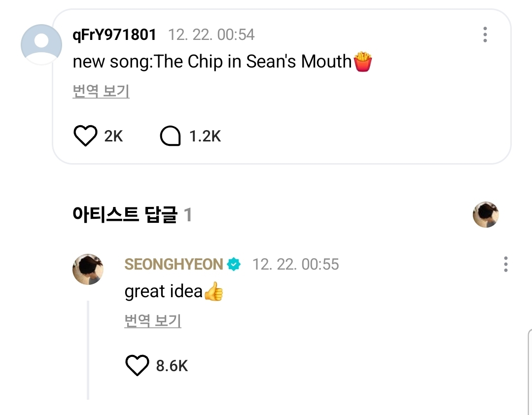
Task: Click the 12. 22. 00:55 reply timestamp
Action: (x=295, y=265)
